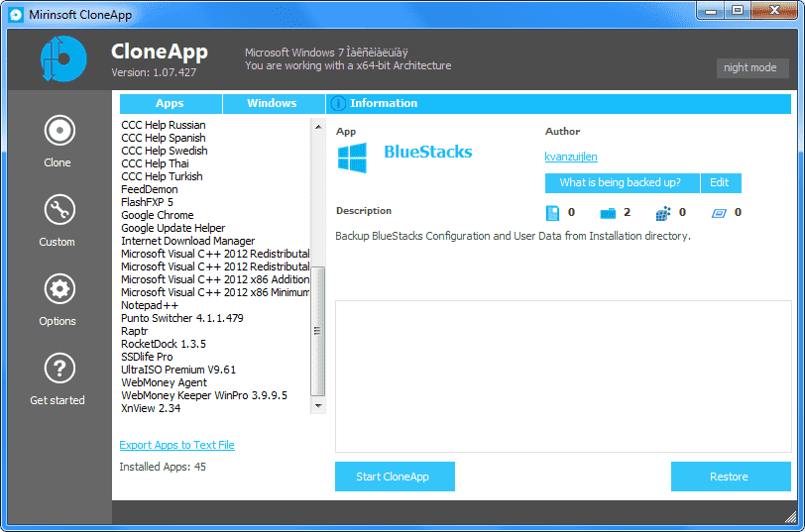This screenshot has height=532, width=805.
Task: Open Custom section wrench icon
Action: point(59,210)
